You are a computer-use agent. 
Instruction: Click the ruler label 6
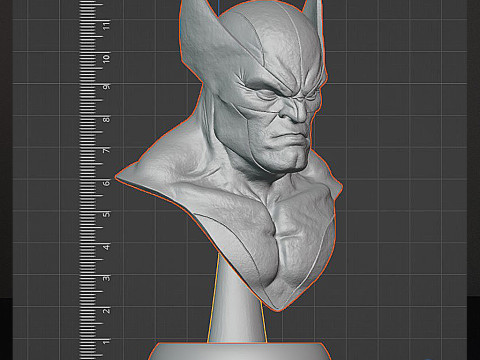pos(106,183)
